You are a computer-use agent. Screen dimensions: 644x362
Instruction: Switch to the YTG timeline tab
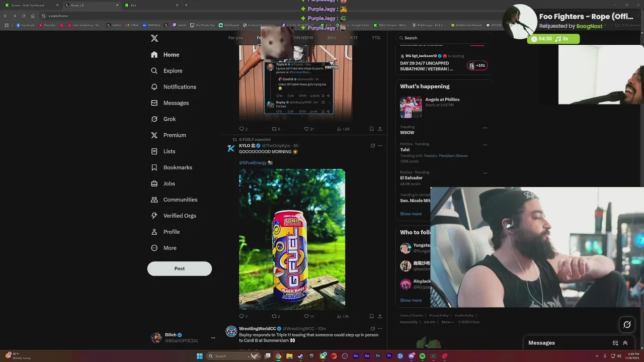coord(376,38)
